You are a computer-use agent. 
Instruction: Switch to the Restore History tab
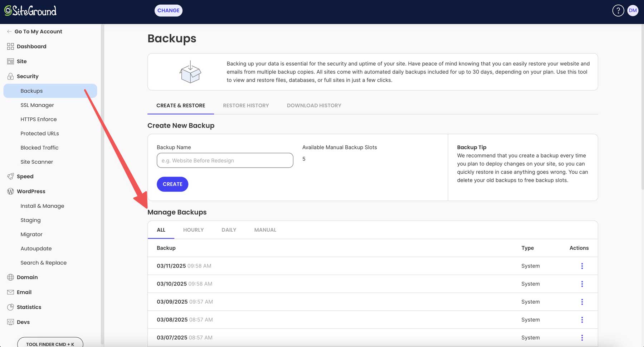click(x=246, y=105)
